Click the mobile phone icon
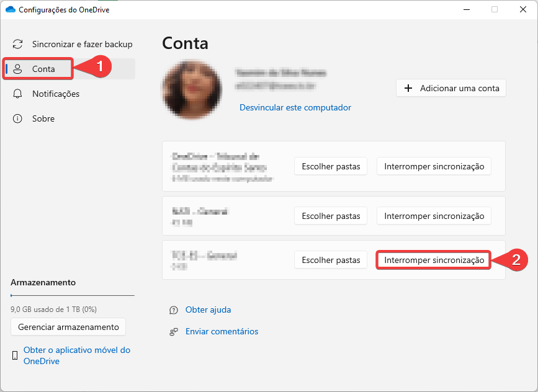The image size is (538, 392). pos(15,355)
